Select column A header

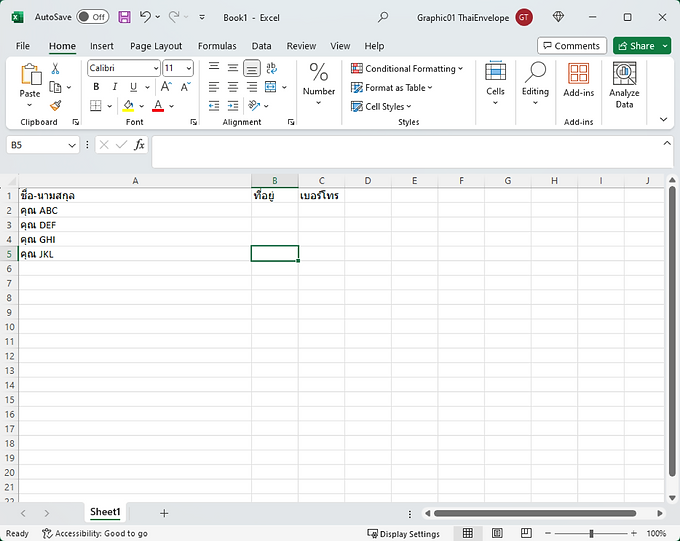[135, 180]
